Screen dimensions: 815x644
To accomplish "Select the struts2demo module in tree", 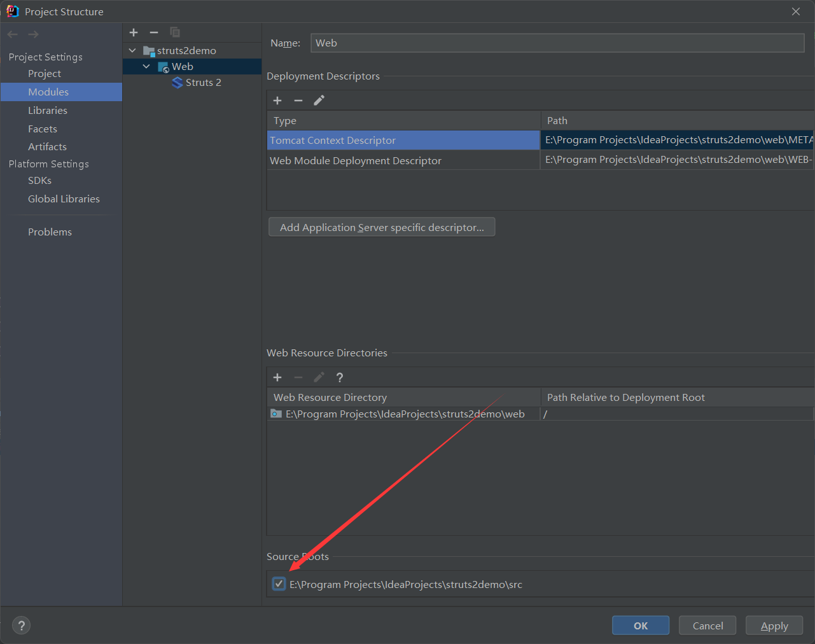I will tap(186, 51).
